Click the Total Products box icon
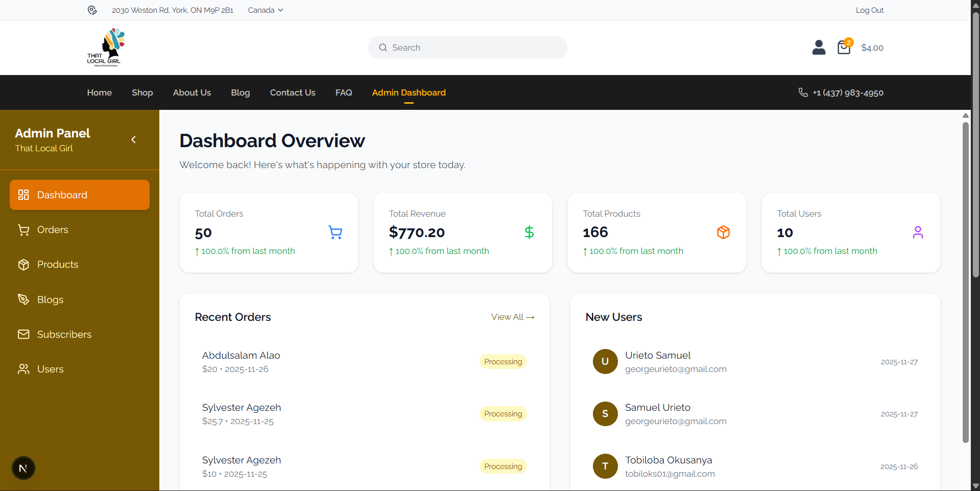This screenshot has height=491, width=980. (723, 232)
